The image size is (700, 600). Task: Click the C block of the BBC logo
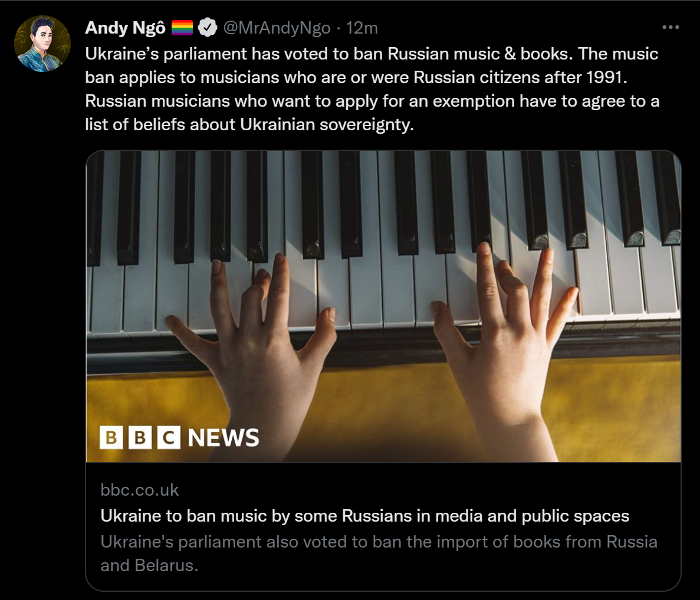[168, 437]
